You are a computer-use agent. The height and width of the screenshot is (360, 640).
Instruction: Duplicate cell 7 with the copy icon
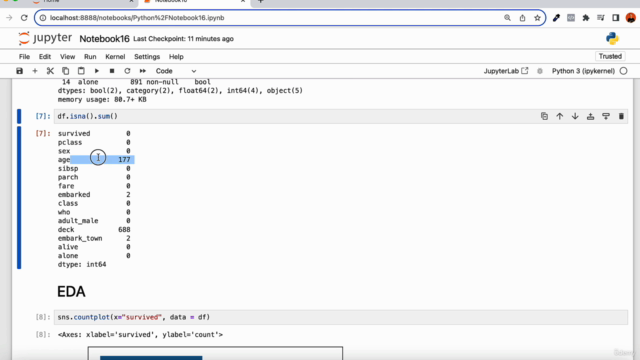(x=544, y=116)
